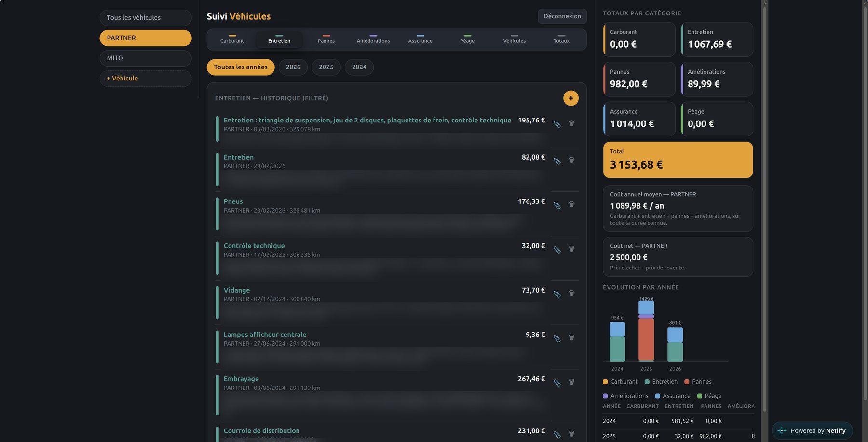Filter history by year 2024

click(359, 67)
